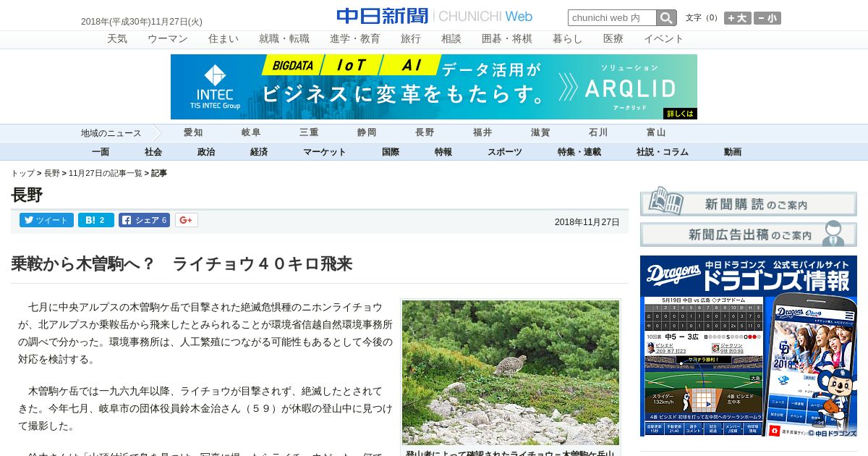Open 新聞広告出稿のご案内 banner

[749, 233]
